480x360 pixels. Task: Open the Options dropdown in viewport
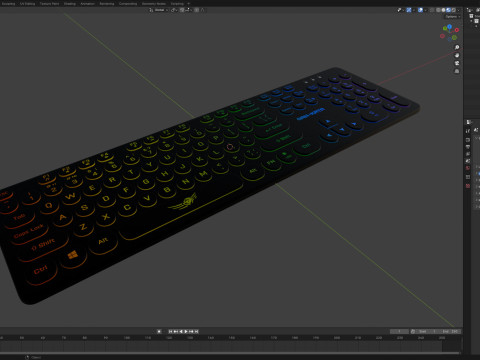click(x=452, y=17)
